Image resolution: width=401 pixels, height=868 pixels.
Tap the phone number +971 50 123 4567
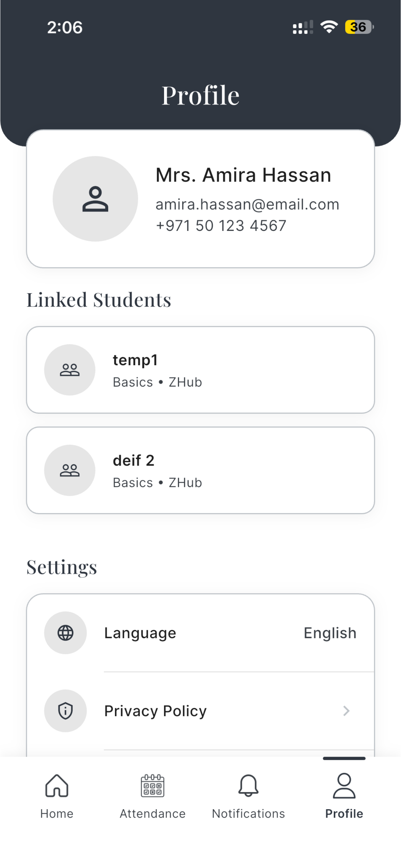click(221, 225)
